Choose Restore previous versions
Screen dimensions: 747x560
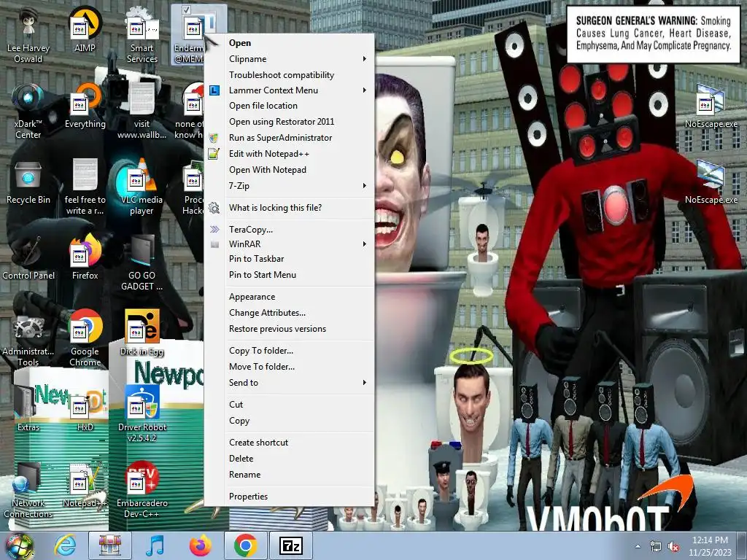point(290,329)
